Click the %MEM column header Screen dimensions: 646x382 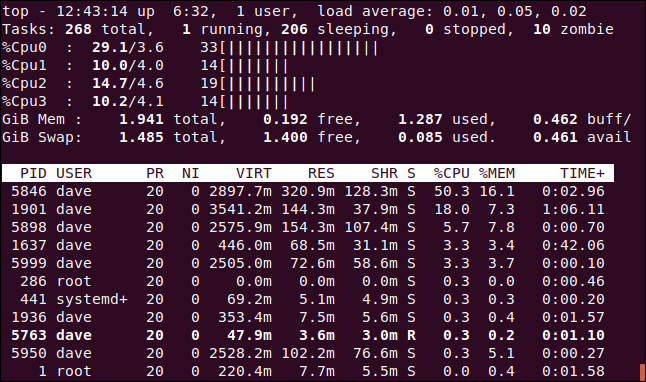pos(497,173)
